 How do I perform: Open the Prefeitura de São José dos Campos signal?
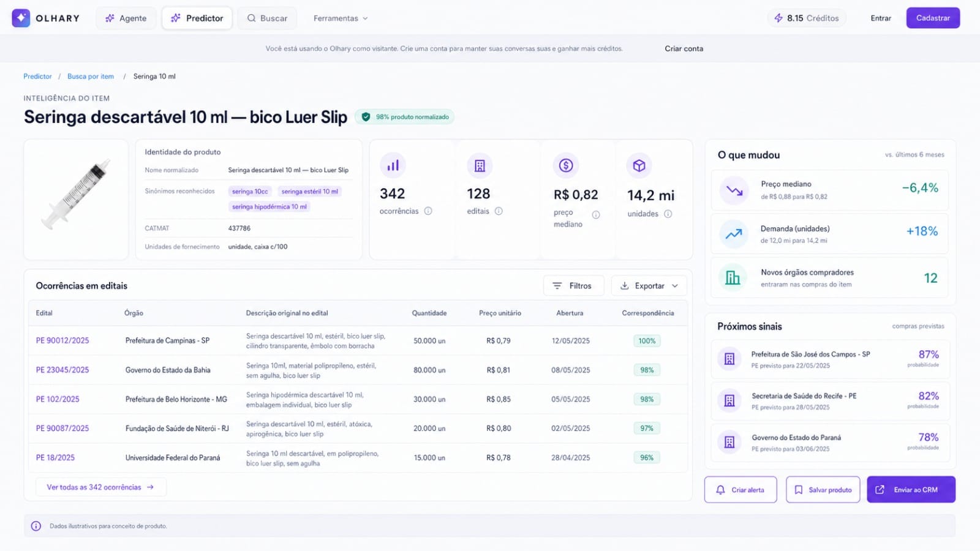point(830,359)
